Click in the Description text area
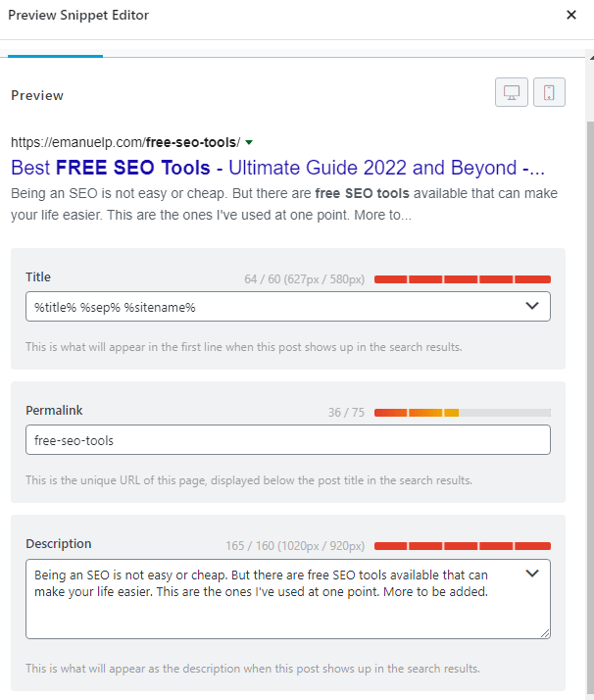 pos(288,599)
